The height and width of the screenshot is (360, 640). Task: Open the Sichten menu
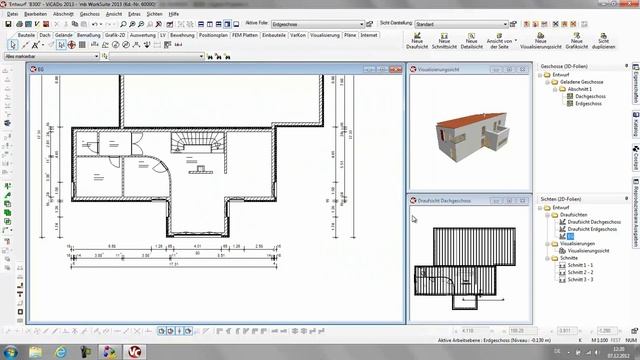[154, 14]
